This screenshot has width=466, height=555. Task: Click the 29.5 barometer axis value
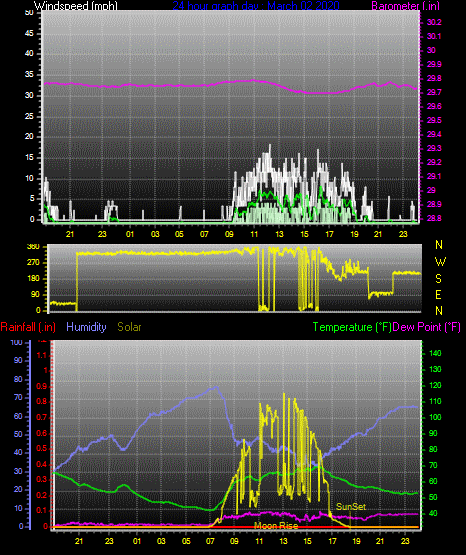coord(434,120)
